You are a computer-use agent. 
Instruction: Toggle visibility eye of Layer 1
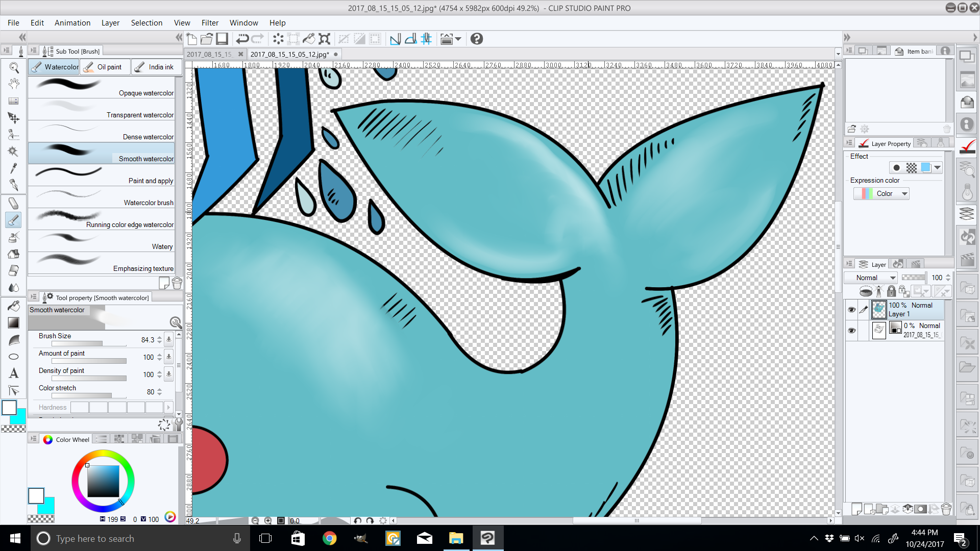tap(851, 310)
